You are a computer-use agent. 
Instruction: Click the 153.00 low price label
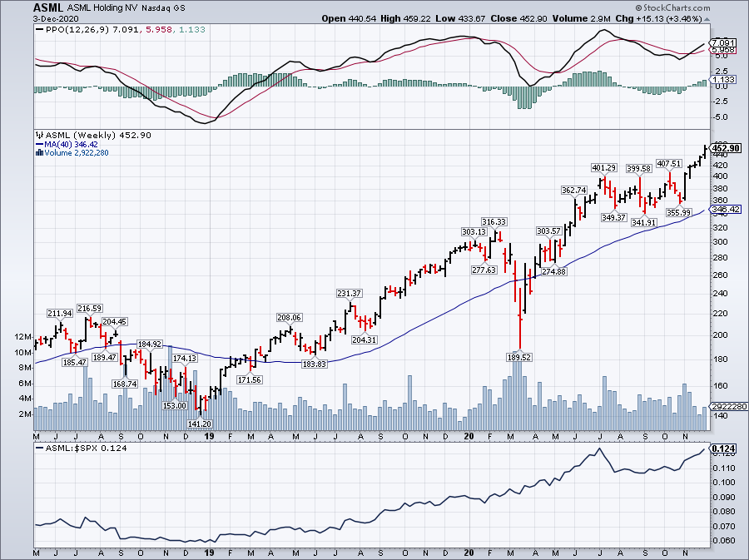(175, 405)
